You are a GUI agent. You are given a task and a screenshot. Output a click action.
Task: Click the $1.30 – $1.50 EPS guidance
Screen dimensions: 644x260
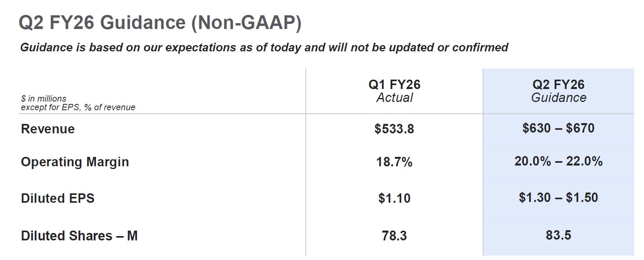coord(558,197)
